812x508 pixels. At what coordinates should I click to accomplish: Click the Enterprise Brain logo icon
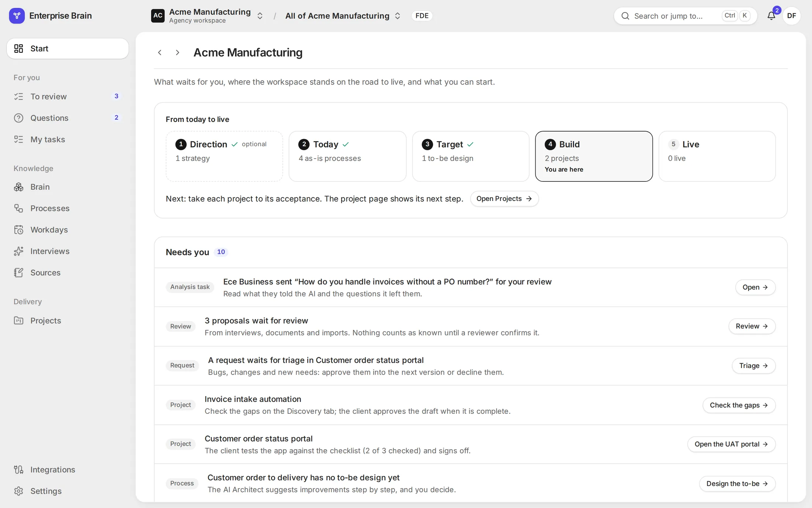point(17,16)
